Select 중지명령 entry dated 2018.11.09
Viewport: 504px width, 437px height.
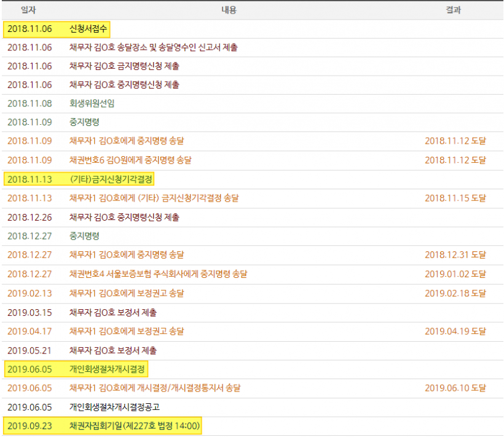pyautogui.click(x=84, y=122)
